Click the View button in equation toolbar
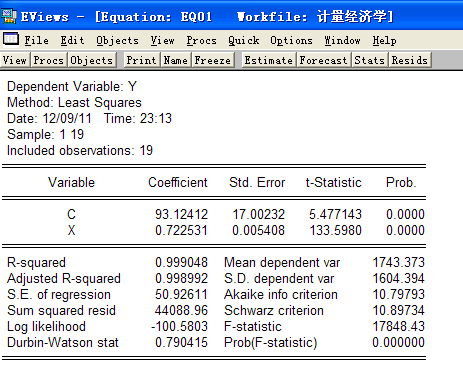Screen dimensions: 463x379 tap(15, 60)
